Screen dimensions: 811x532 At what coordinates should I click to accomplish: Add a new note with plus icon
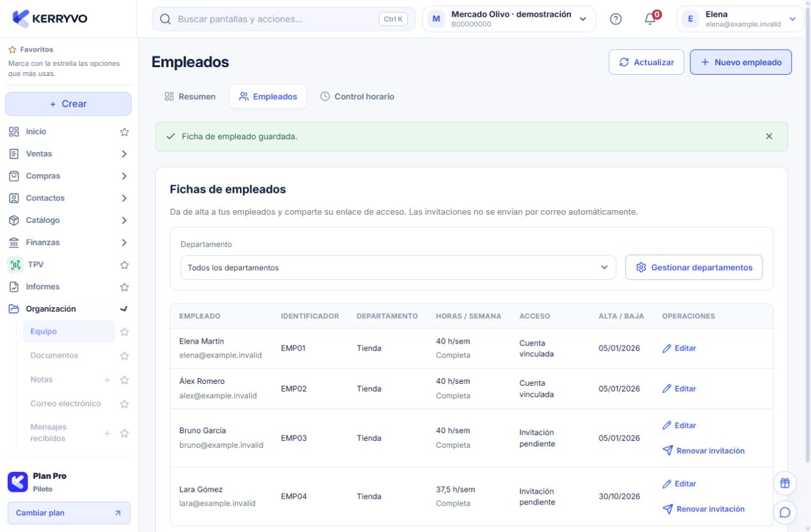(x=108, y=380)
